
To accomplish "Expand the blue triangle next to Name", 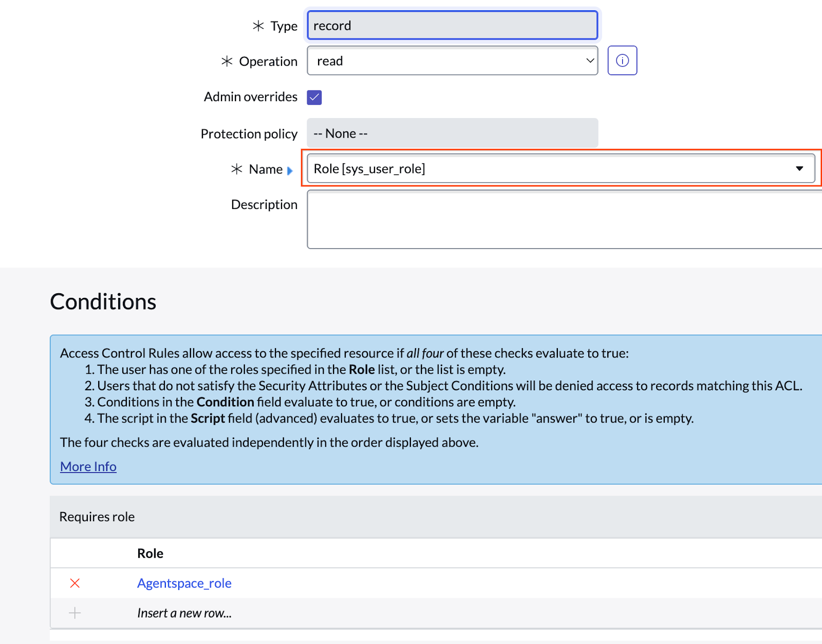I will pyautogui.click(x=290, y=171).
